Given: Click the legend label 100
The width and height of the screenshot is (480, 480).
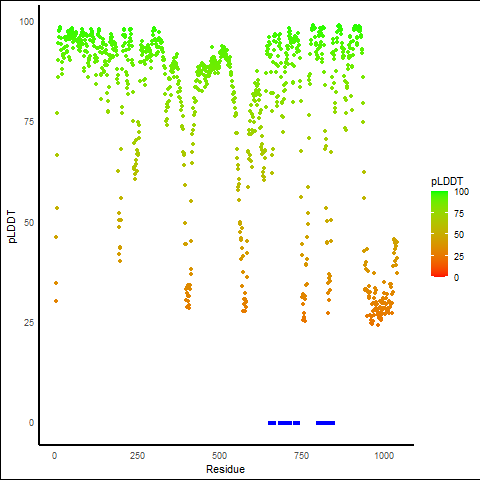Looking at the screenshot, I should click(462, 192).
